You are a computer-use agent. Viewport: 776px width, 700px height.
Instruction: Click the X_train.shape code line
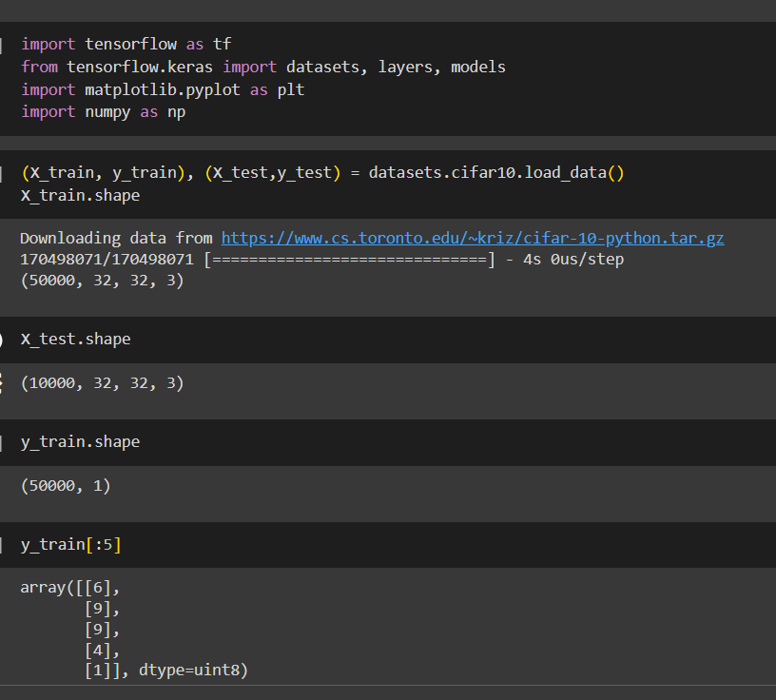pyautogui.click(x=80, y=196)
